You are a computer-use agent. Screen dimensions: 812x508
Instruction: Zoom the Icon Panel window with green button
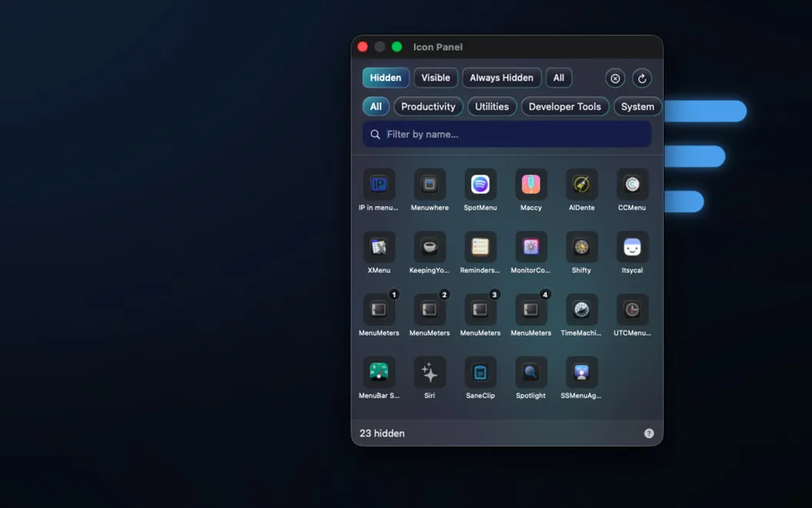click(397, 47)
